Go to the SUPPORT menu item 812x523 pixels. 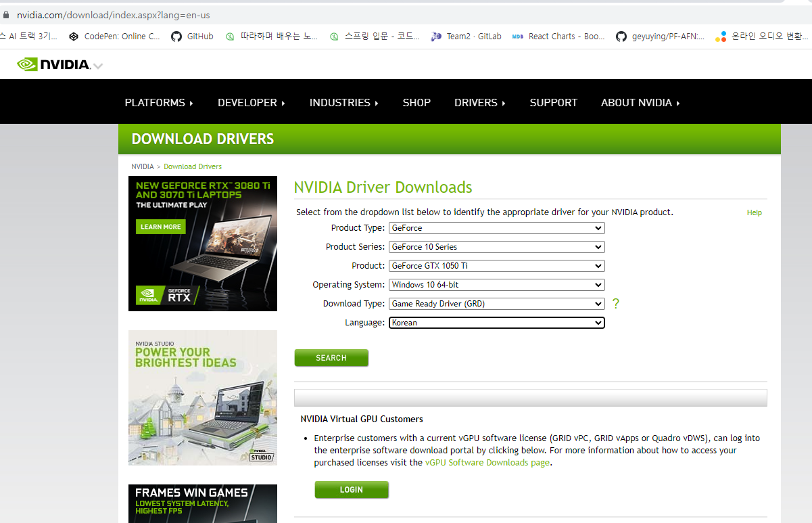(x=554, y=103)
